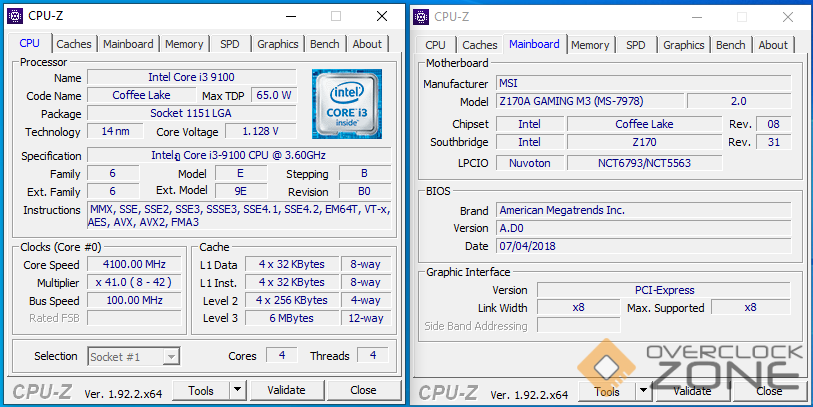Select Memory tab in the right window
The image size is (813, 407).
pos(590,45)
